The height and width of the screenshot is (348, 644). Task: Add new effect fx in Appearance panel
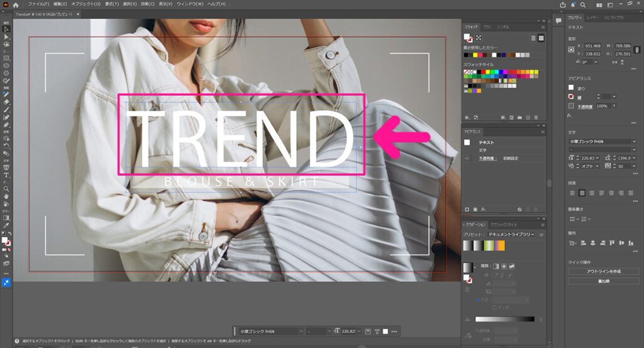click(x=483, y=210)
